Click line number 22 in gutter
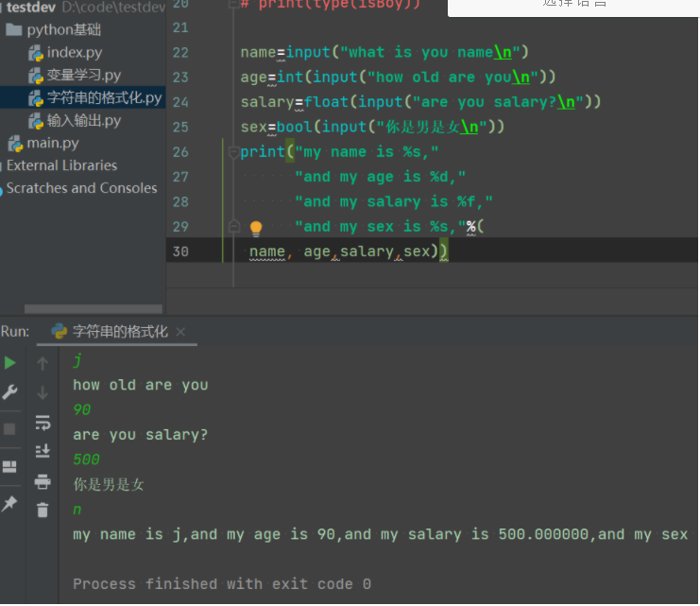Screen dimensions: 700x606 pyautogui.click(x=180, y=53)
